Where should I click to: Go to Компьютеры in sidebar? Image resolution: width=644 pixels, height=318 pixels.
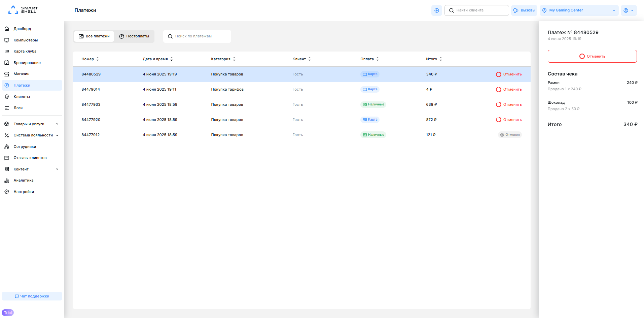click(26, 40)
